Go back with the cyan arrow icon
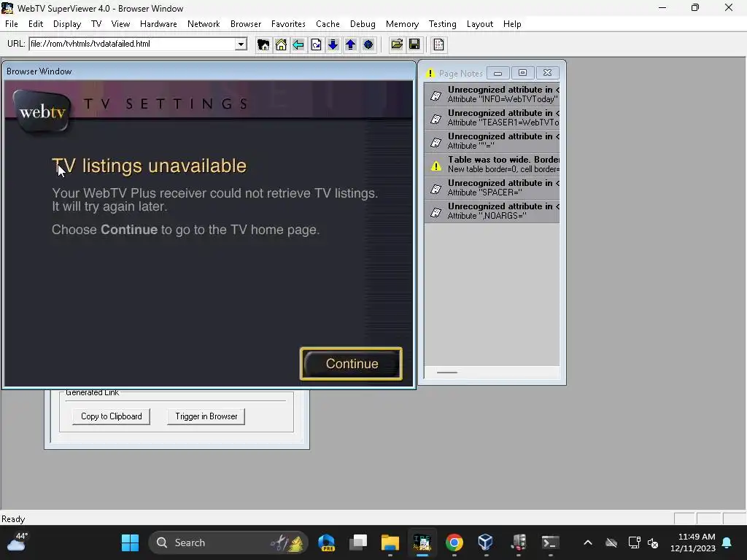 (x=298, y=44)
